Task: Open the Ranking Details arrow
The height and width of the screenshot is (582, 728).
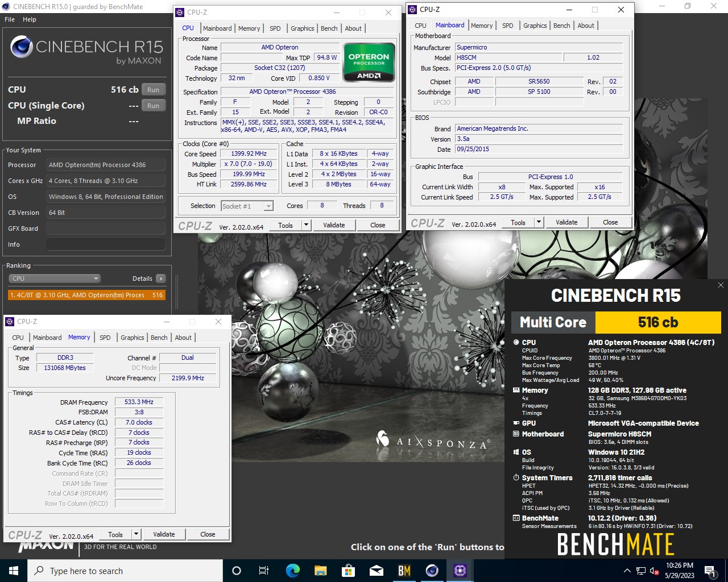Action: (x=161, y=278)
